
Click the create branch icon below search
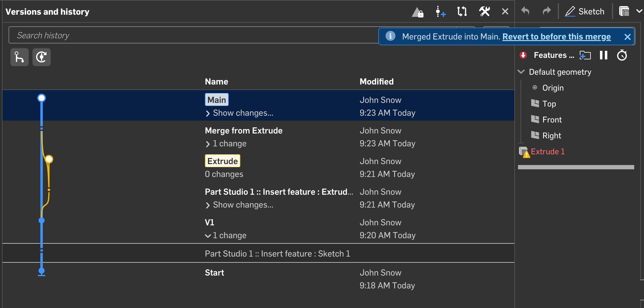point(20,57)
